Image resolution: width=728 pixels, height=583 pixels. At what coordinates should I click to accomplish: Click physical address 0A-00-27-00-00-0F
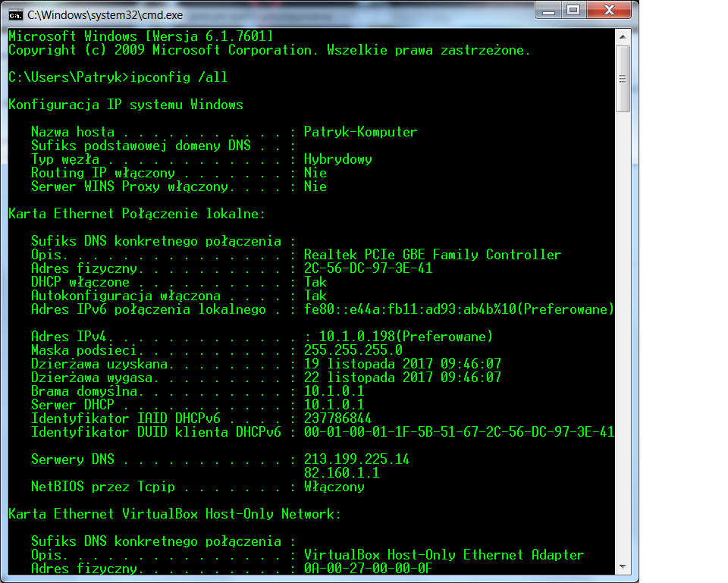pos(369,568)
